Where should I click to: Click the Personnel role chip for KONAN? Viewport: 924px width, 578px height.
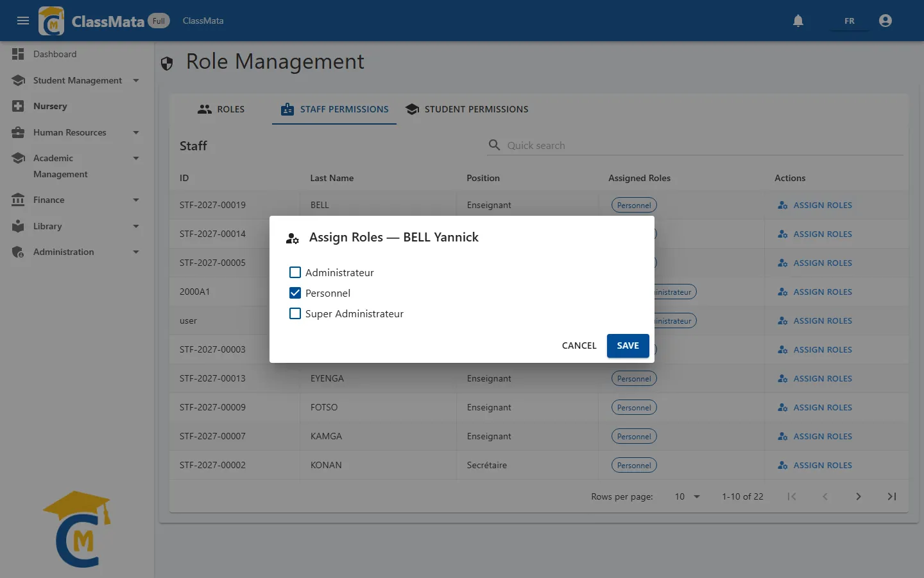(634, 465)
